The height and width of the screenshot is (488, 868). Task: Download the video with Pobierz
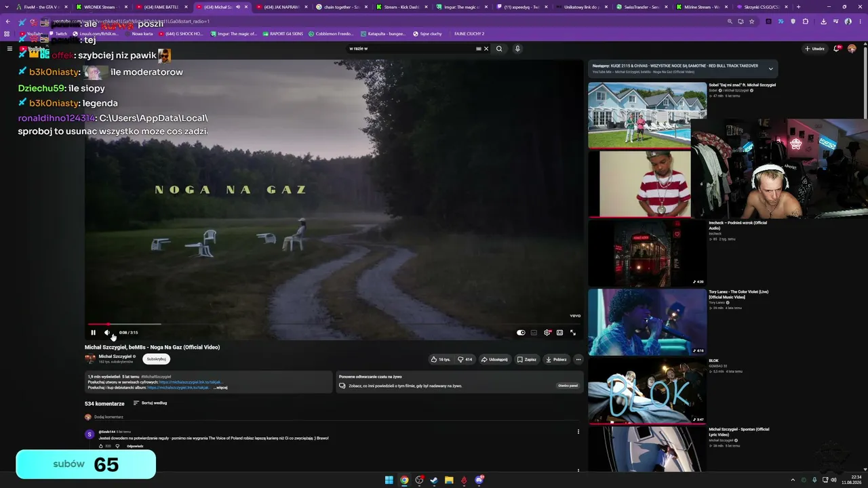[555, 359]
